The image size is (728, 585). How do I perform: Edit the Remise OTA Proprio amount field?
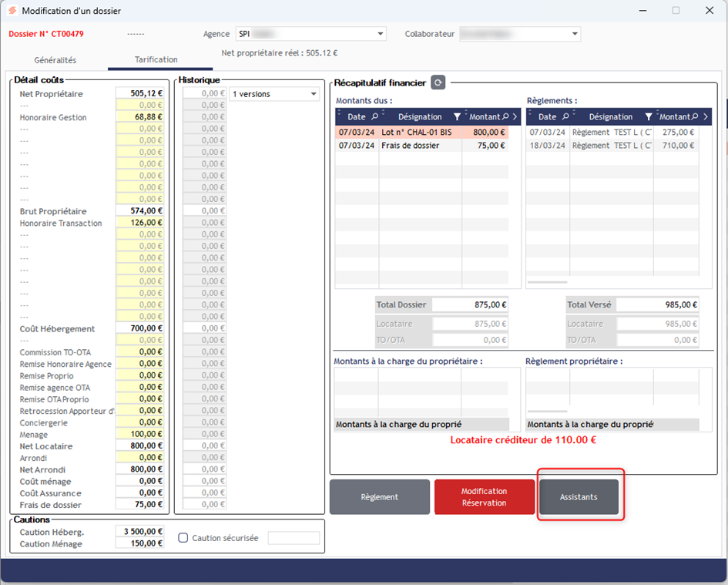139,398
